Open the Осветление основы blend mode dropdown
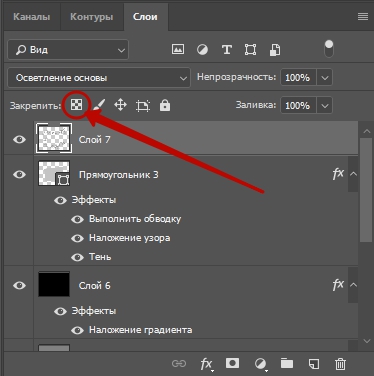The height and width of the screenshot is (376, 374). (x=99, y=78)
